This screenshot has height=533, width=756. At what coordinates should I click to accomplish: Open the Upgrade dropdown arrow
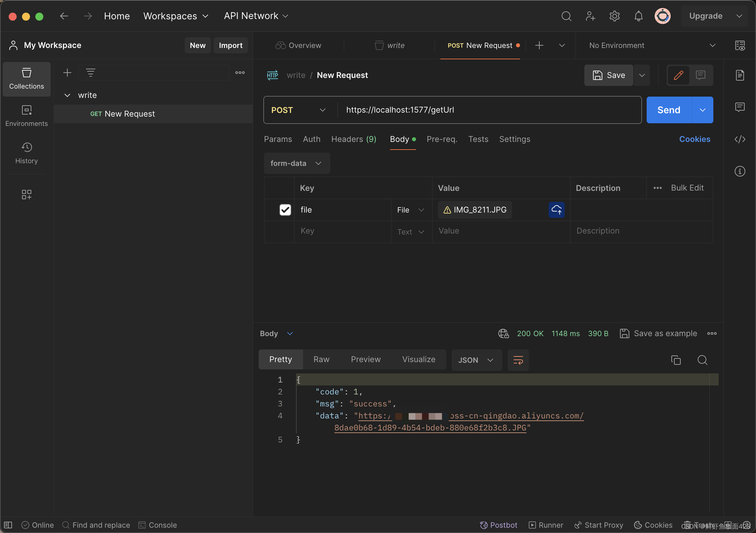739,16
